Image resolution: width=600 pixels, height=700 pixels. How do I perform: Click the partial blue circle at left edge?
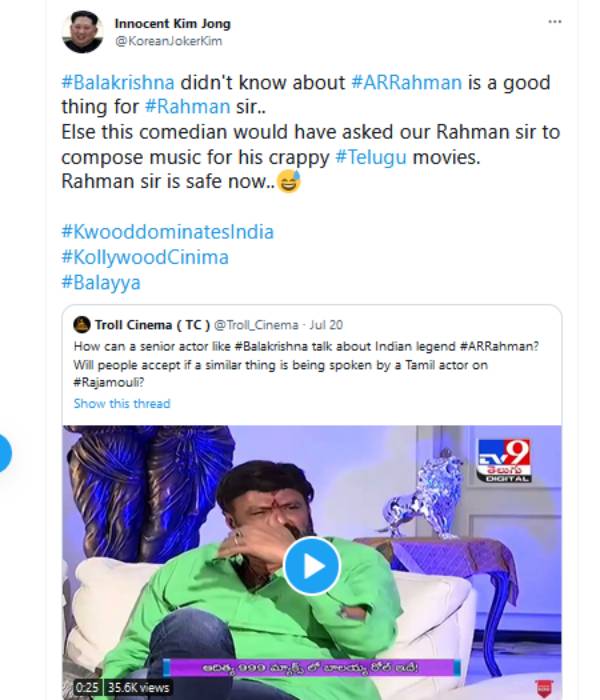(x=4, y=453)
